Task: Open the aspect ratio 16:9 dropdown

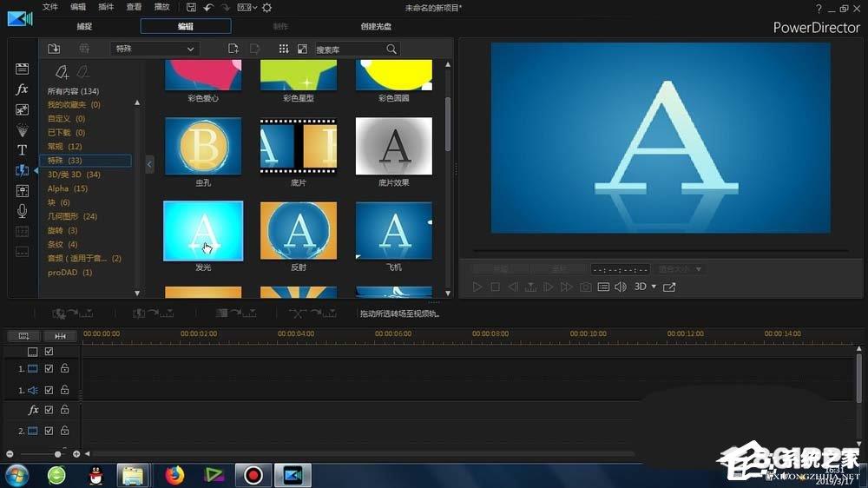Action: click(247, 7)
